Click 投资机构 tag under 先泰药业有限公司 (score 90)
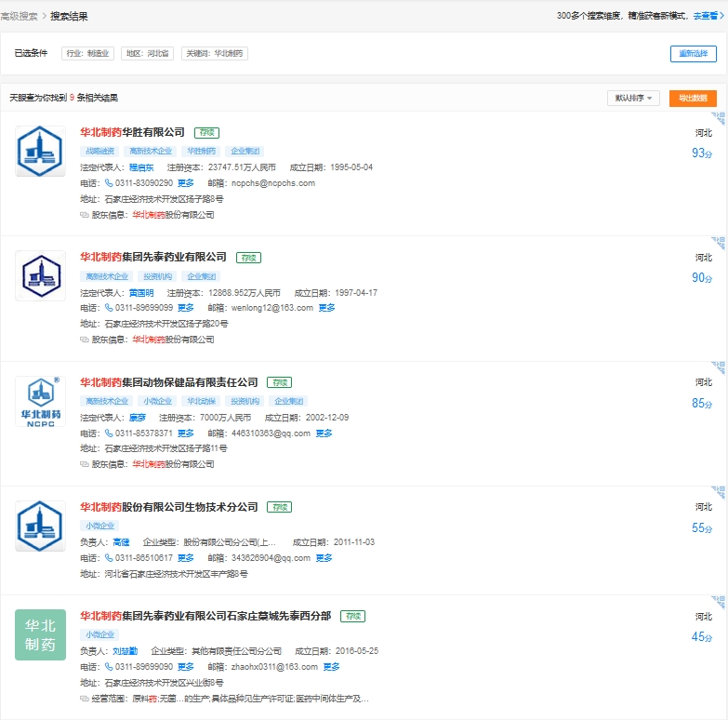728x720 pixels. [157, 276]
